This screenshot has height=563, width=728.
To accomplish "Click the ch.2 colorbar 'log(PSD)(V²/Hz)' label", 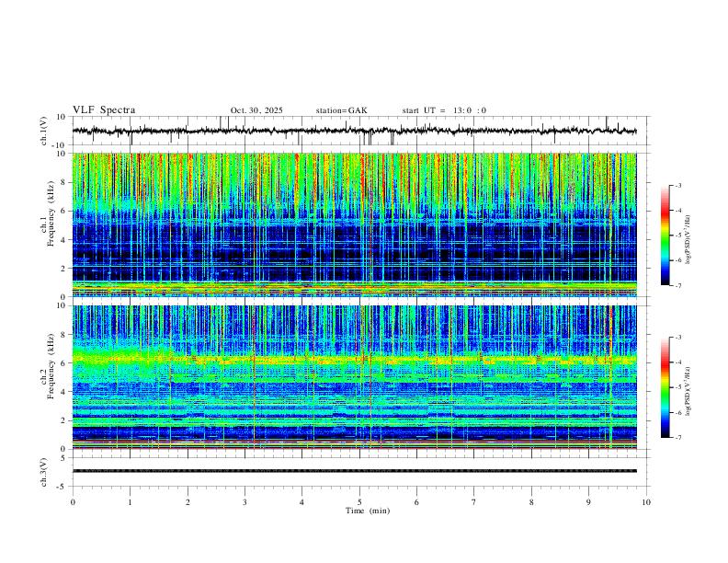I will [688, 391].
